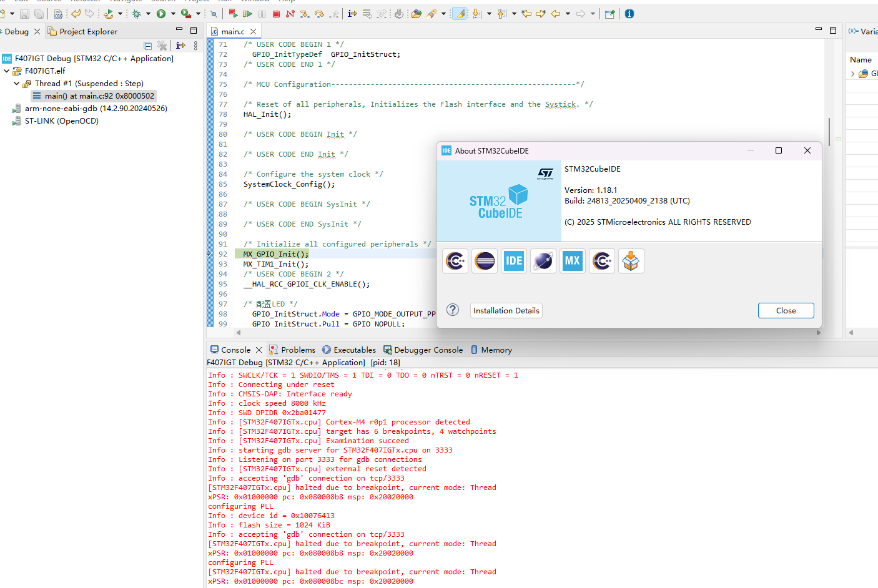Navigate Back with the yellow left arrow
878x588 pixels.
(x=555, y=14)
